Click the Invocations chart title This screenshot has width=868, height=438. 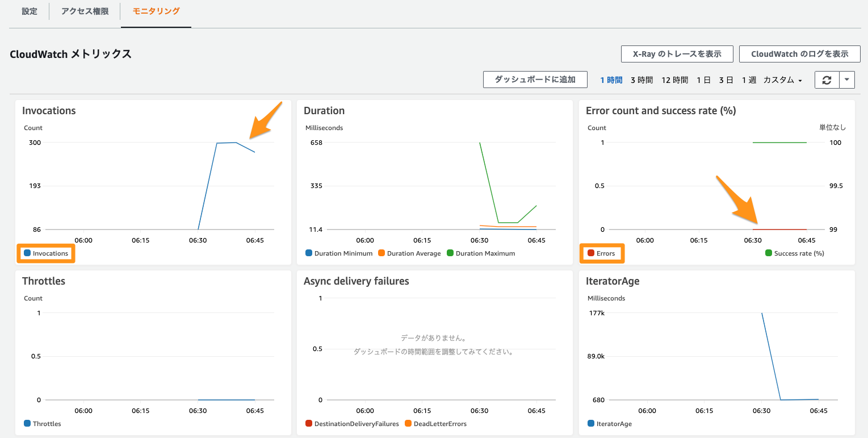49,111
